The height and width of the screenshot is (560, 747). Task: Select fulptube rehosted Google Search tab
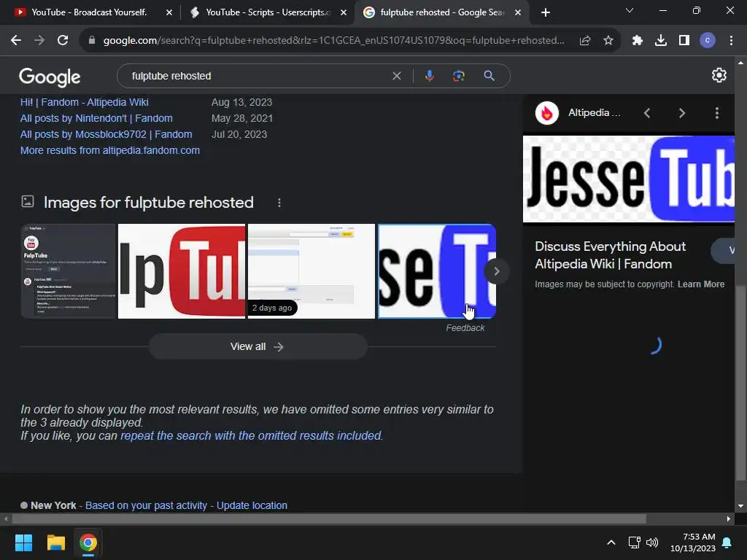tap(441, 12)
